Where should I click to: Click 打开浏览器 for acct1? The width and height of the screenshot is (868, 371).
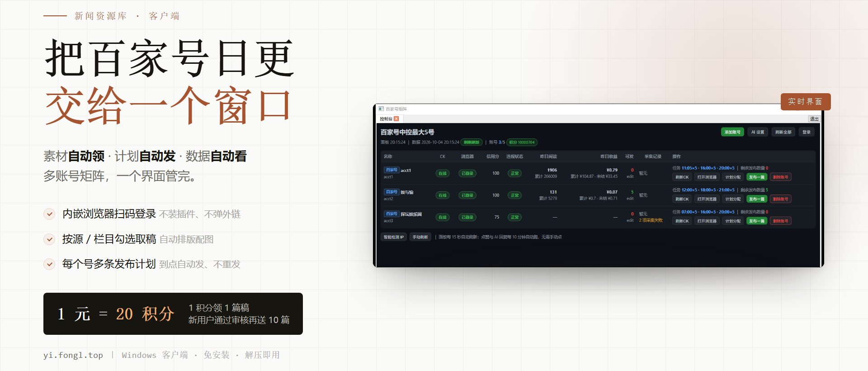[707, 177]
